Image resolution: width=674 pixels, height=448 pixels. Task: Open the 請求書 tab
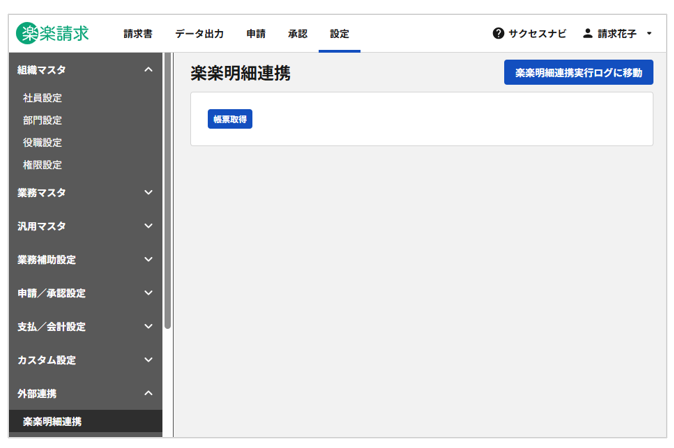(x=138, y=34)
